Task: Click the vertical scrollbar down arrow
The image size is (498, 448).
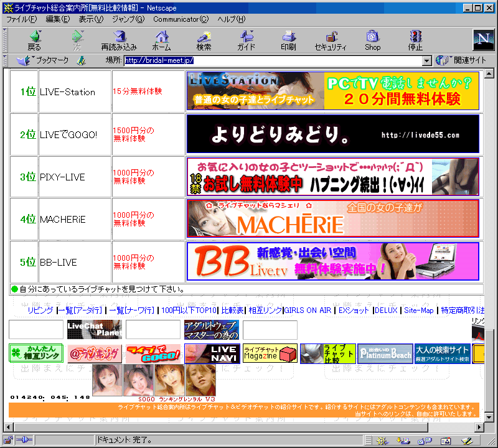Action: pos(489,418)
